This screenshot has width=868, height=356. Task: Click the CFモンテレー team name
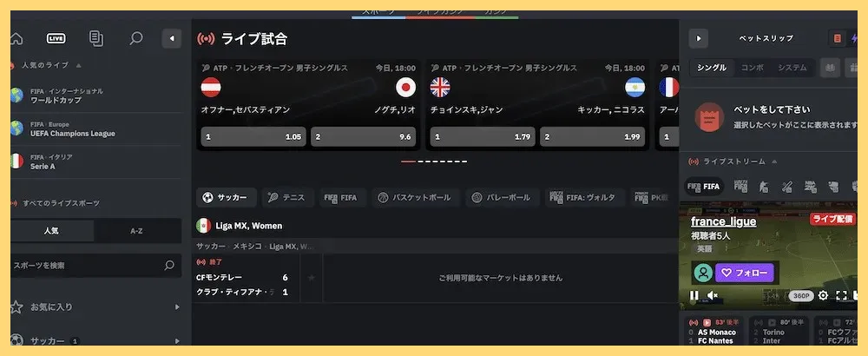[x=219, y=277]
